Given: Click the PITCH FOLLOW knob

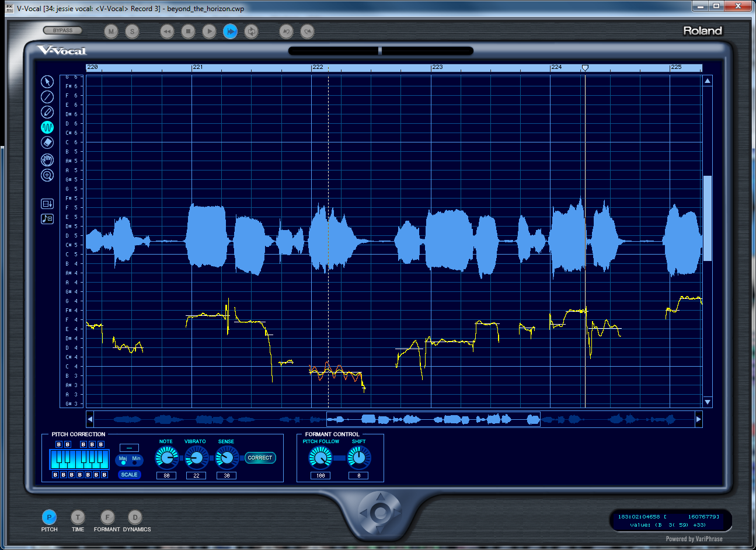Looking at the screenshot, I should coord(320,458).
